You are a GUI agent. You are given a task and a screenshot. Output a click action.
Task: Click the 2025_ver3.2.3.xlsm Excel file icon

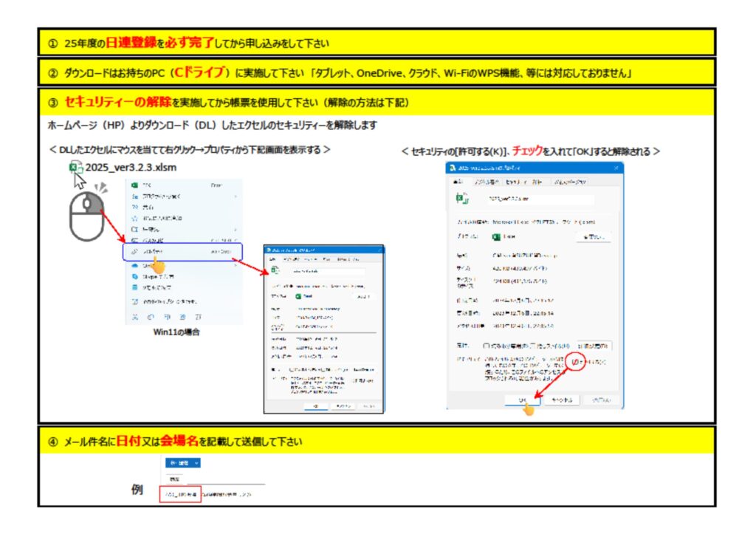tap(76, 168)
